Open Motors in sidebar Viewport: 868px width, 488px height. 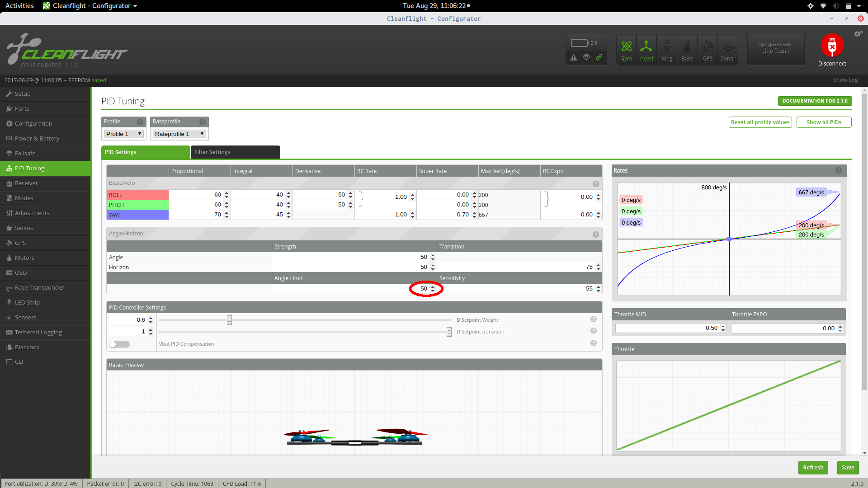(45, 258)
